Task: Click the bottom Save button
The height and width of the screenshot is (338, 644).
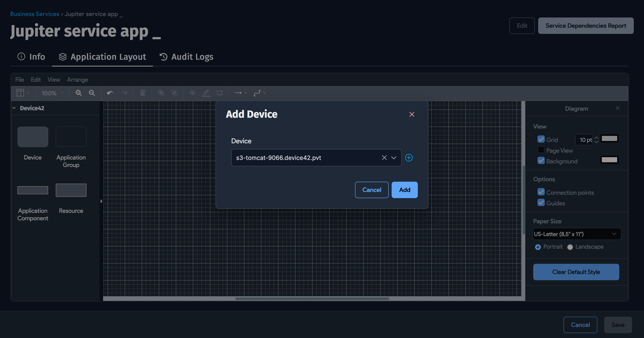Action: (618, 325)
